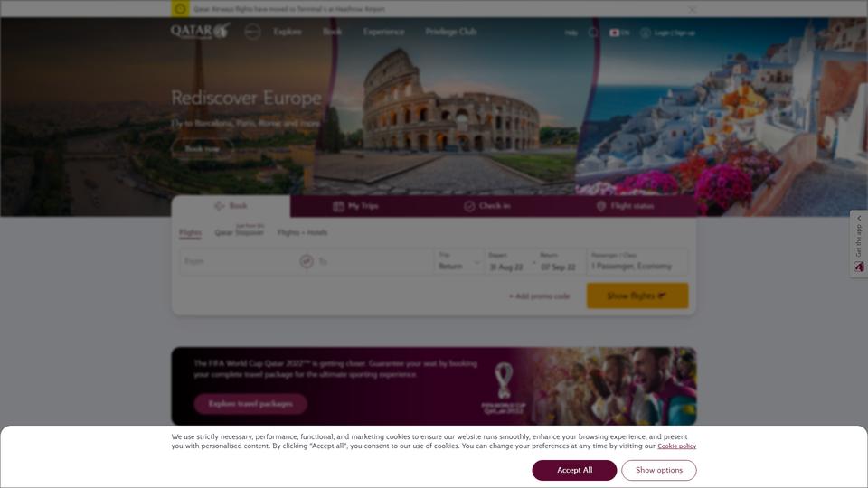Open Flight status tab with pin icon
Viewport: 868px width, 488px height.
click(625, 206)
